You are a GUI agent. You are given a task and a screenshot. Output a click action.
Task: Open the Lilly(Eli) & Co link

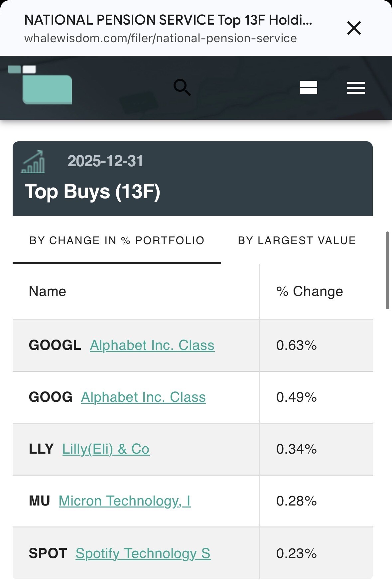pyautogui.click(x=106, y=449)
